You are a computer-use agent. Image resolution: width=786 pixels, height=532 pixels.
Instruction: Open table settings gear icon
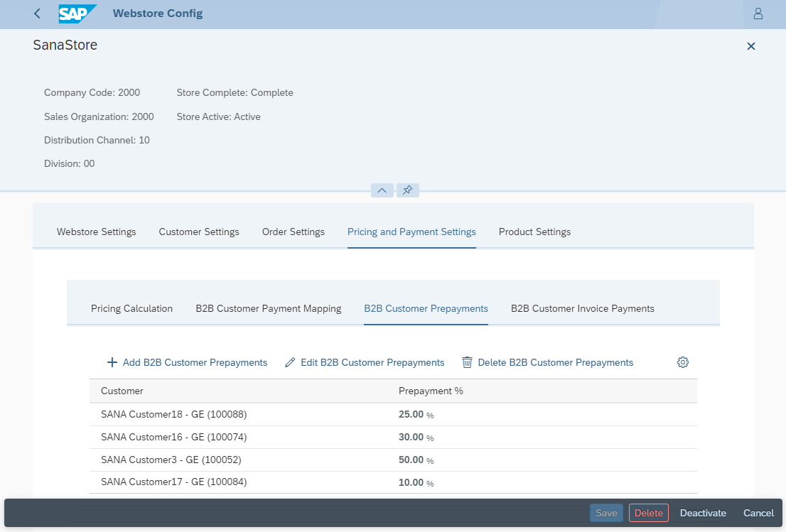[x=683, y=362]
